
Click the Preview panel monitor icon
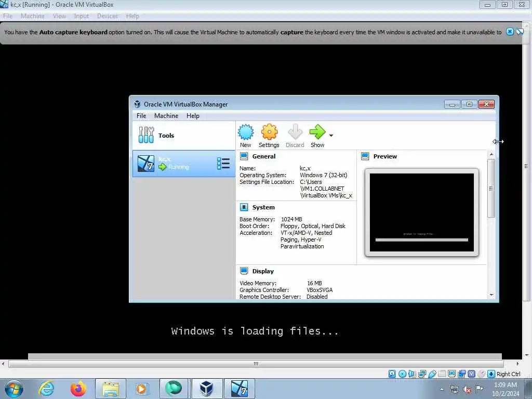click(365, 156)
